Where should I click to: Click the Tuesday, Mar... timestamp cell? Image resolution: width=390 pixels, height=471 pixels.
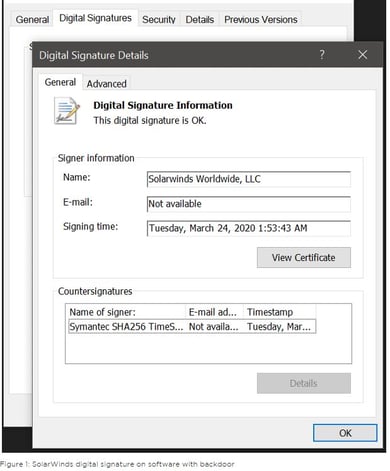click(x=279, y=326)
